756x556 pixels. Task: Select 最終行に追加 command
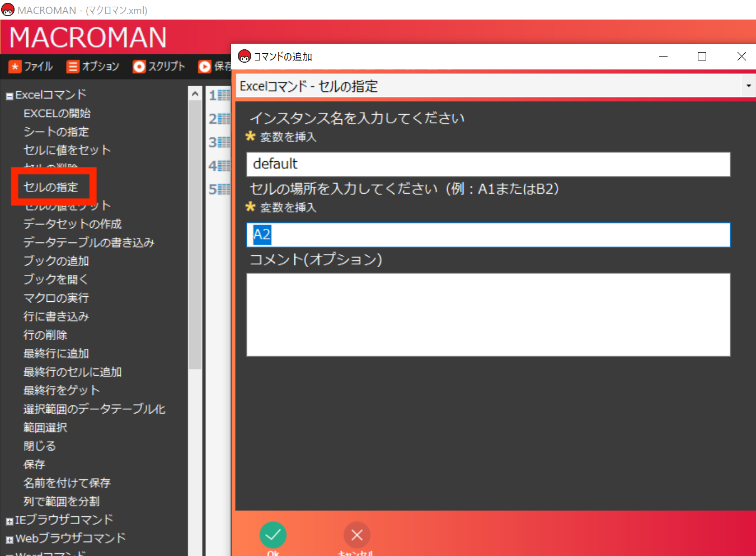click(x=56, y=353)
